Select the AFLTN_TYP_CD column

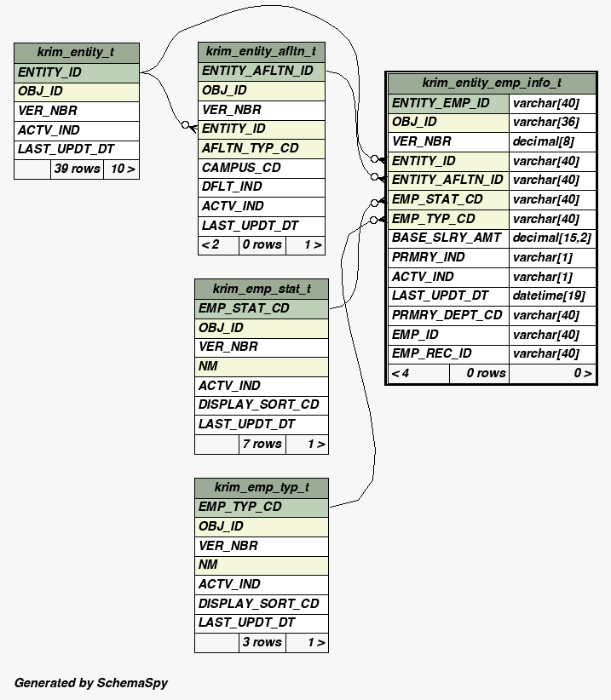tap(262, 149)
